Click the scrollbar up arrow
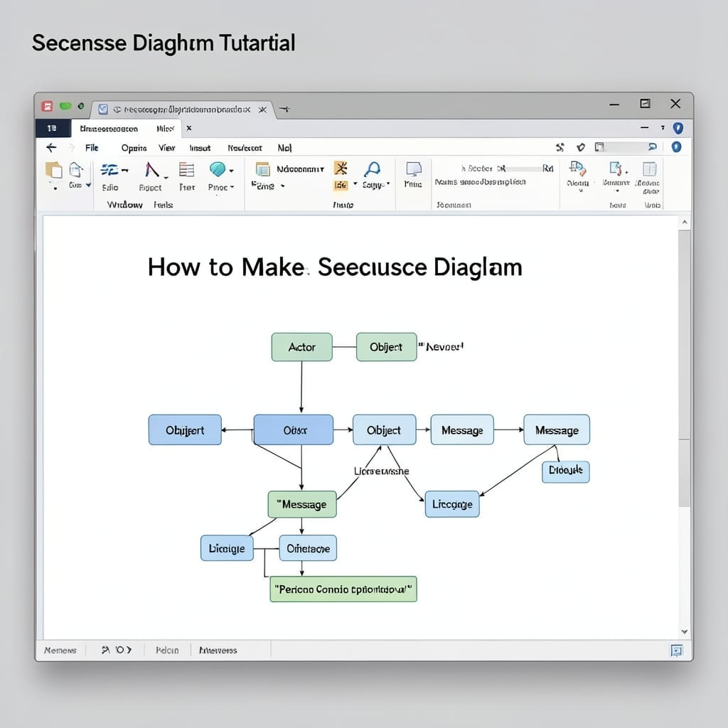The height and width of the screenshot is (728, 728). click(685, 223)
